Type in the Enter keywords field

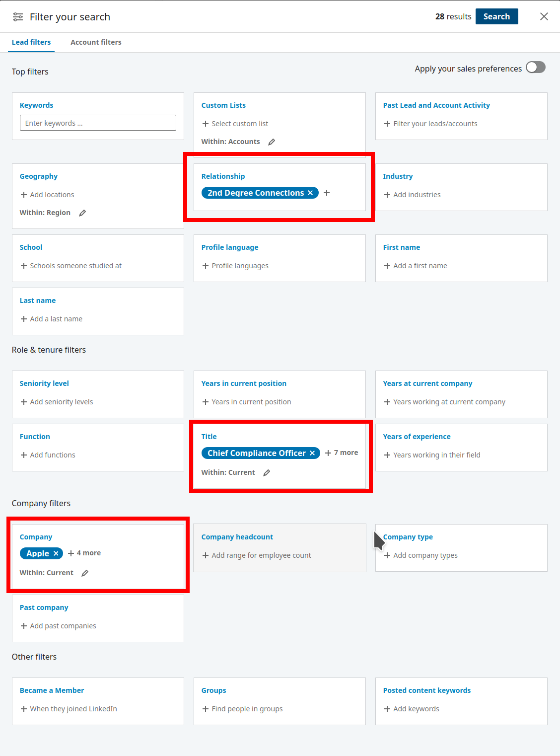point(98,123)
